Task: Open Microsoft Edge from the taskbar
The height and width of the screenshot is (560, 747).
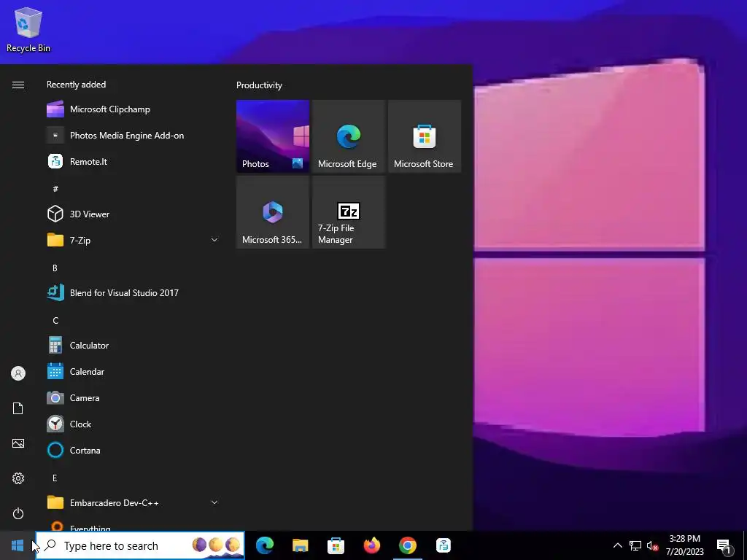Action: (264, 545)
